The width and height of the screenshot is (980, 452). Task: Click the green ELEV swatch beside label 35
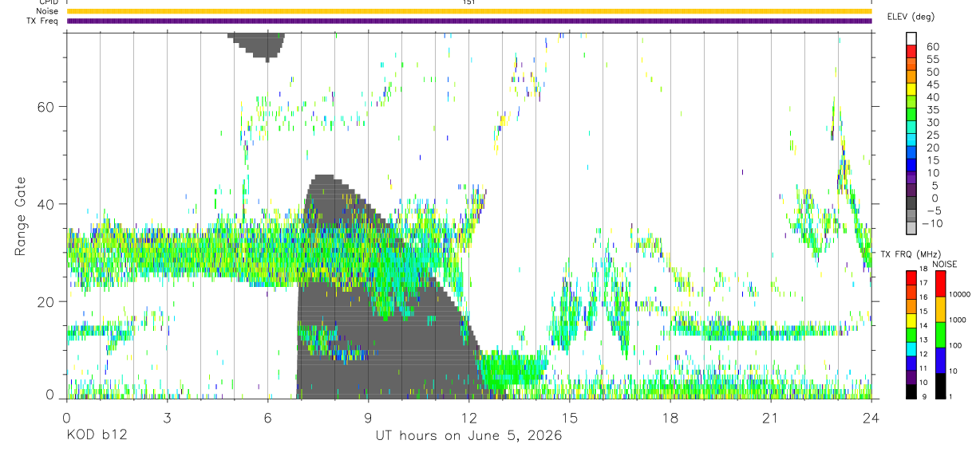coord(911,116)
